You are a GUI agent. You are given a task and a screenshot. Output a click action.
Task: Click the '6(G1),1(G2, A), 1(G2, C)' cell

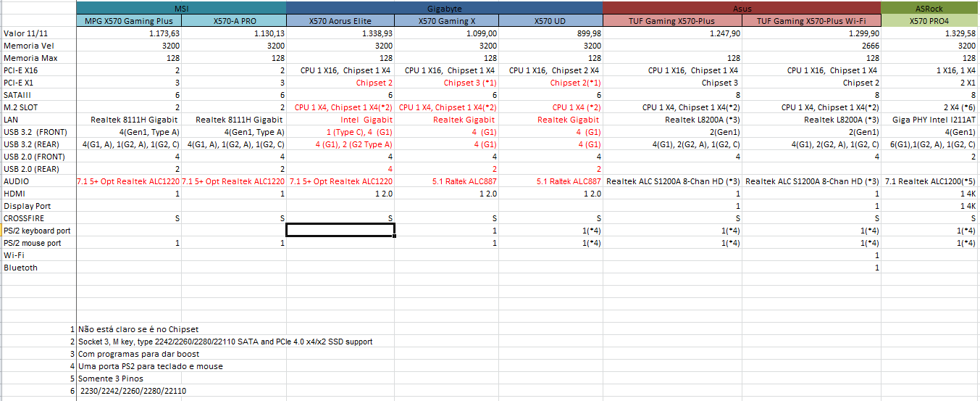tap(930, 144)
